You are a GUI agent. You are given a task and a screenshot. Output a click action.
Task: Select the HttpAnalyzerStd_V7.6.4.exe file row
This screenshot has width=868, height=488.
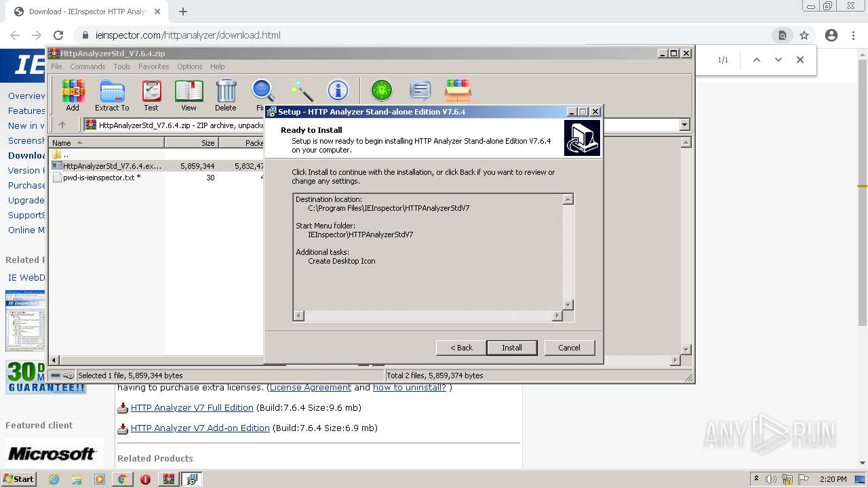(156, 165)
